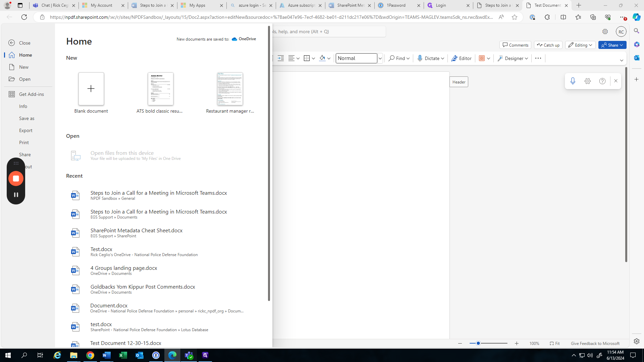Open Excel from the Windows taskbar
Viewport: 644px width, 362px height.
(123, 355)
